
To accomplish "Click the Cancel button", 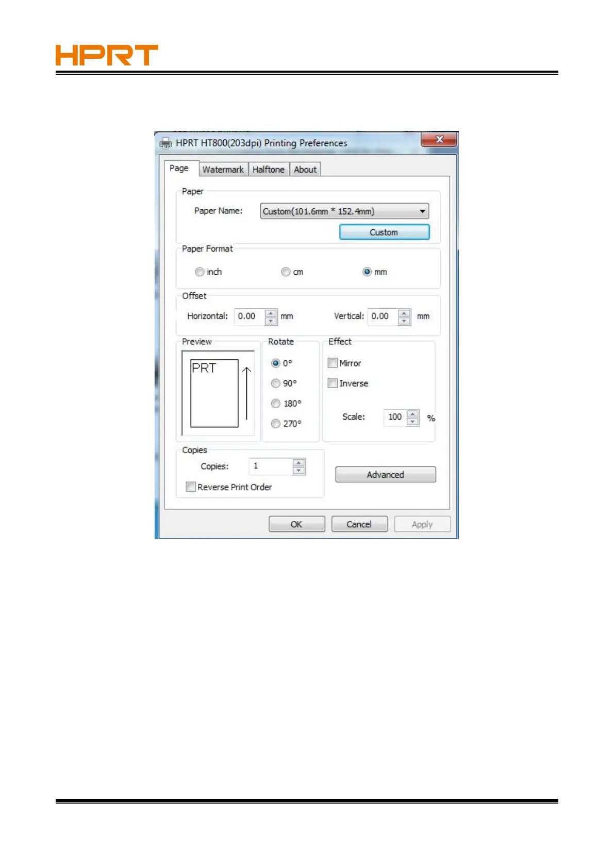I will (359, 524).
